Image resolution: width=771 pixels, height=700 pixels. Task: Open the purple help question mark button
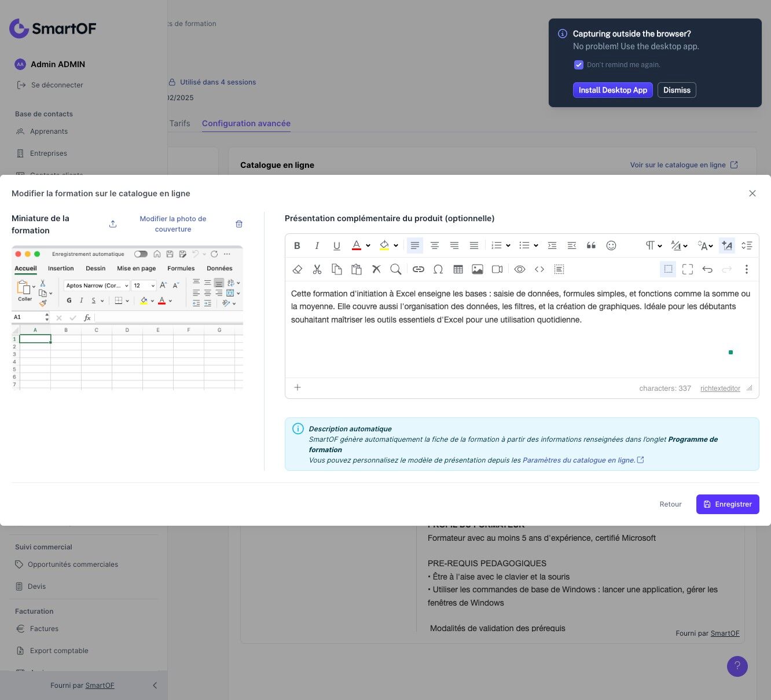pyautogui.click(x=737, y=666)
